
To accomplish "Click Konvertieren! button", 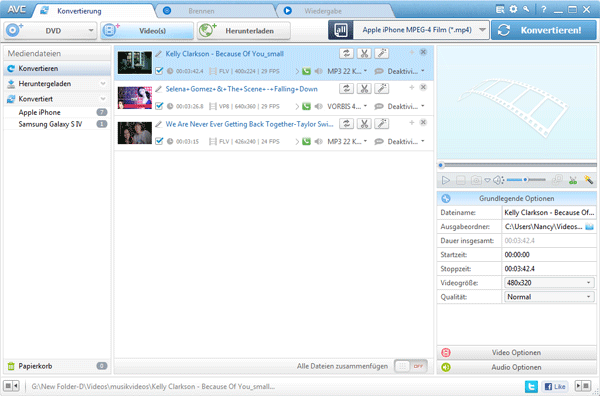I will (x=544, y=30).
